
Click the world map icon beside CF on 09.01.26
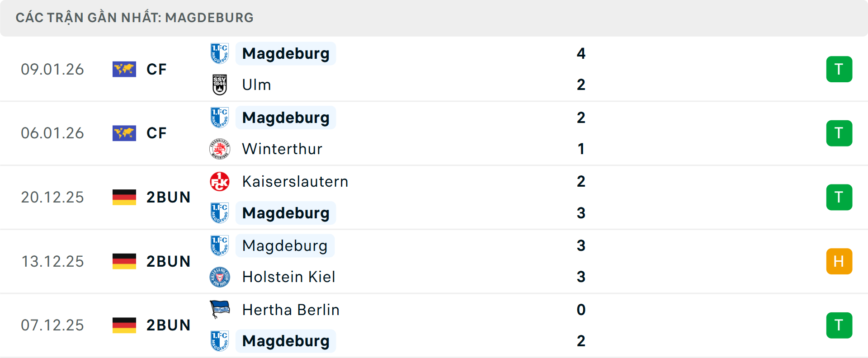click(x=124, y=69)
